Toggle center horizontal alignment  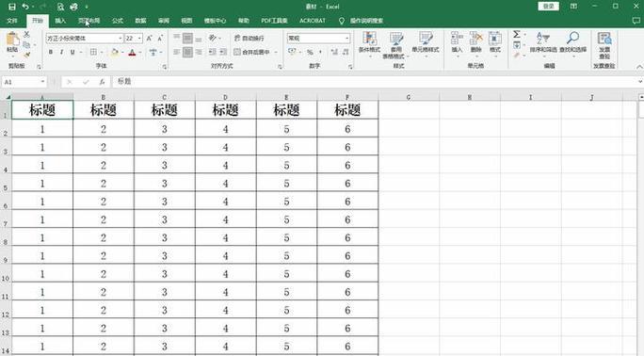pos(187,52)
